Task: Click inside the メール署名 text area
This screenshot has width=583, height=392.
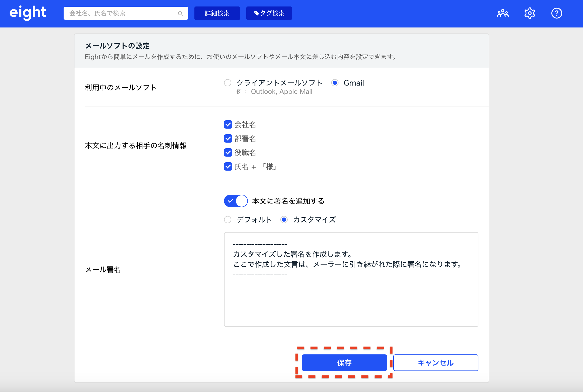Action: pyautogui.click(x=351, y=298)
